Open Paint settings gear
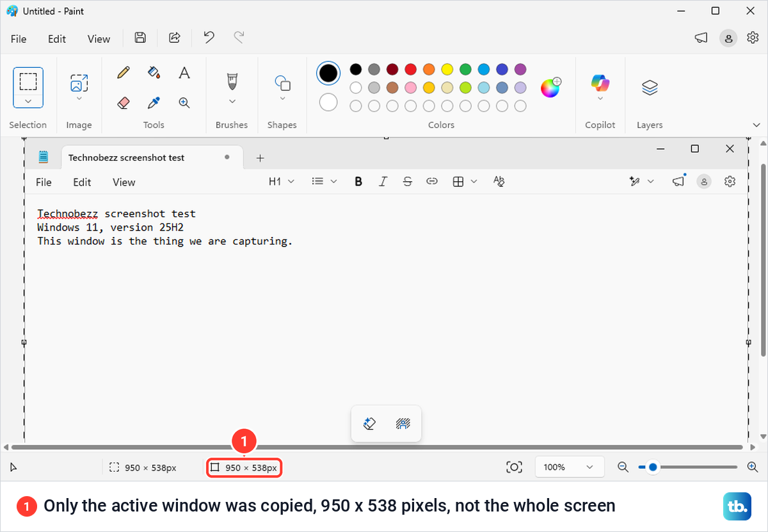Viewport: 768px width, 532px height. tap(753, 38)
